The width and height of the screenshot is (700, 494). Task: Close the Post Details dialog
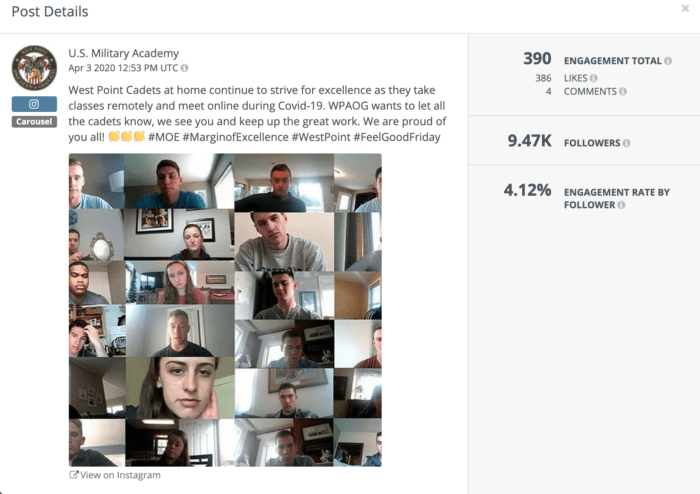pyautogui.click(x=685, y=8)
